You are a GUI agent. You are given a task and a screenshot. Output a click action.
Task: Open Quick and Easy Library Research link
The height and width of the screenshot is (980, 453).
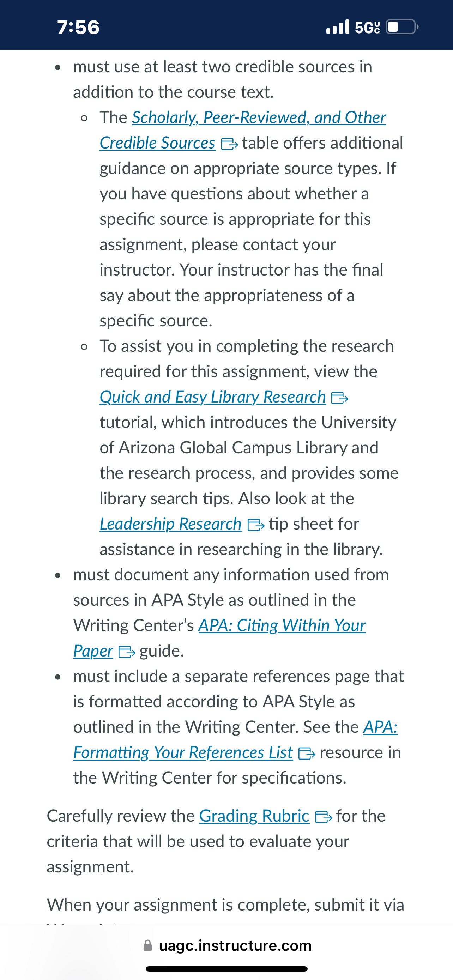click(213, 397)
